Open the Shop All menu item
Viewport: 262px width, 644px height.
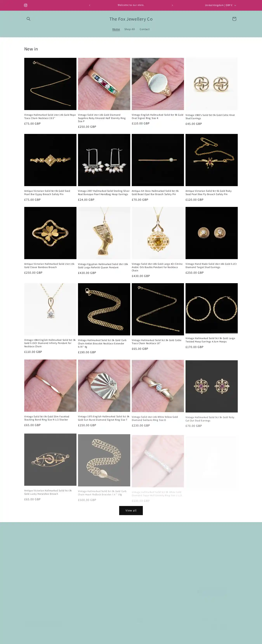click(129, 29)
